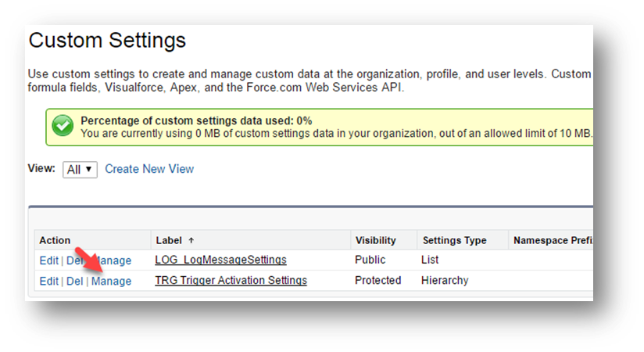
Task: Sort by the Label column header
Action: pyautogui.click(x=170, y=240)
